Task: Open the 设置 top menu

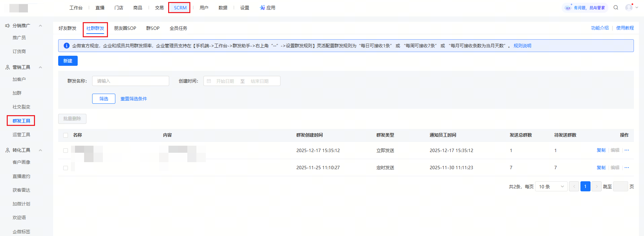Action: (x=244, y=8)
